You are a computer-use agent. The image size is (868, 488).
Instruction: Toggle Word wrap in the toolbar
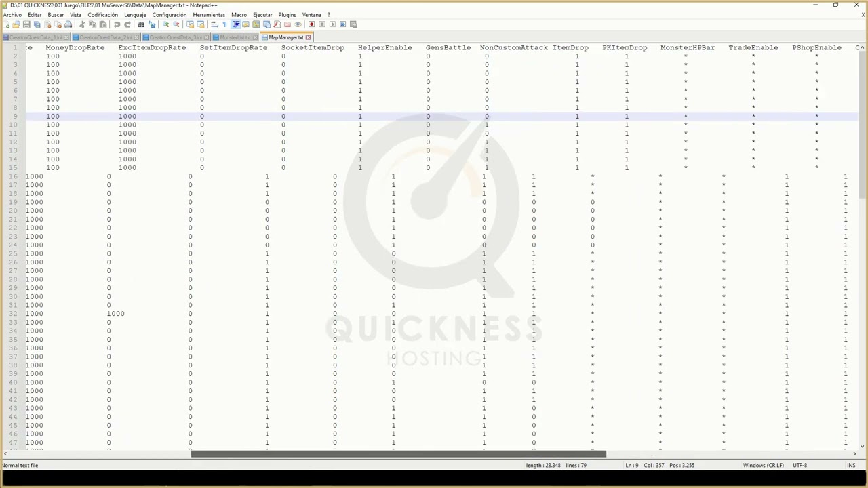click(x=214, y=24)
